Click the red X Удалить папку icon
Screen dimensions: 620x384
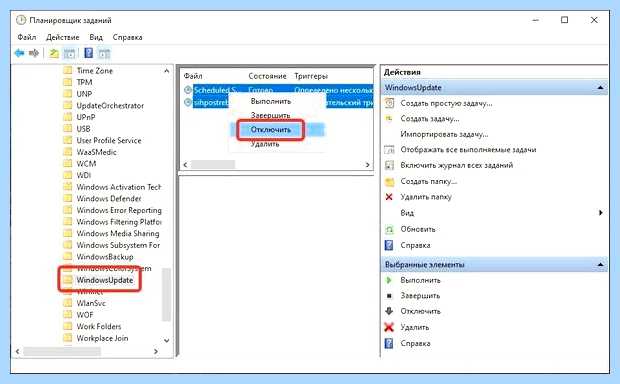pos(389,197)
